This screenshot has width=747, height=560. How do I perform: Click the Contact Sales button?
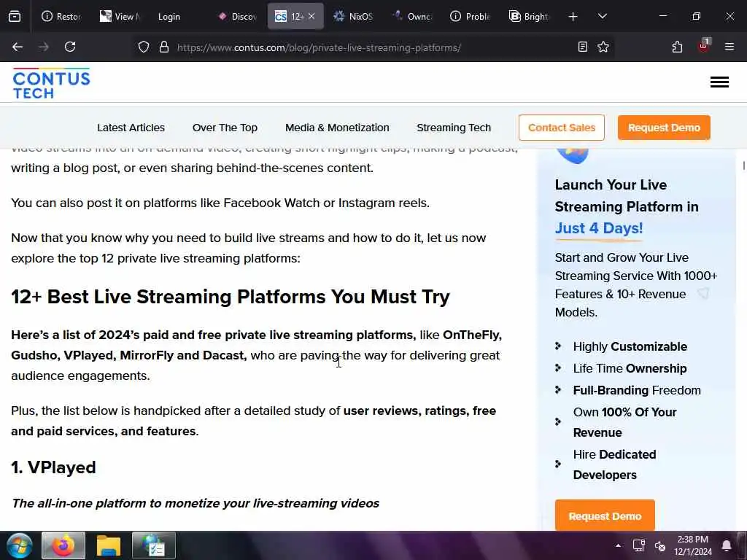(x=562, y=128)
